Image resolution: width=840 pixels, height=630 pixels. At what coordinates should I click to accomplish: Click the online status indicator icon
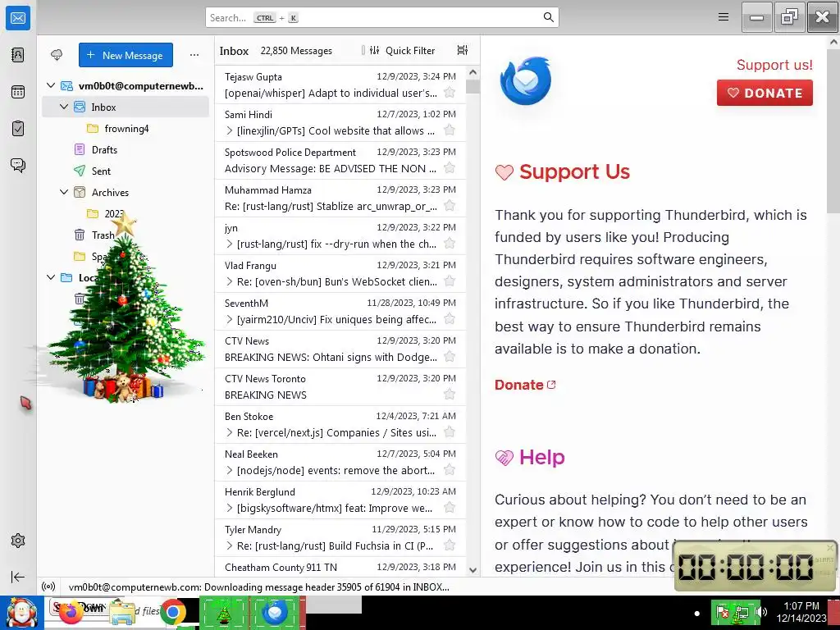coord(48,587)
